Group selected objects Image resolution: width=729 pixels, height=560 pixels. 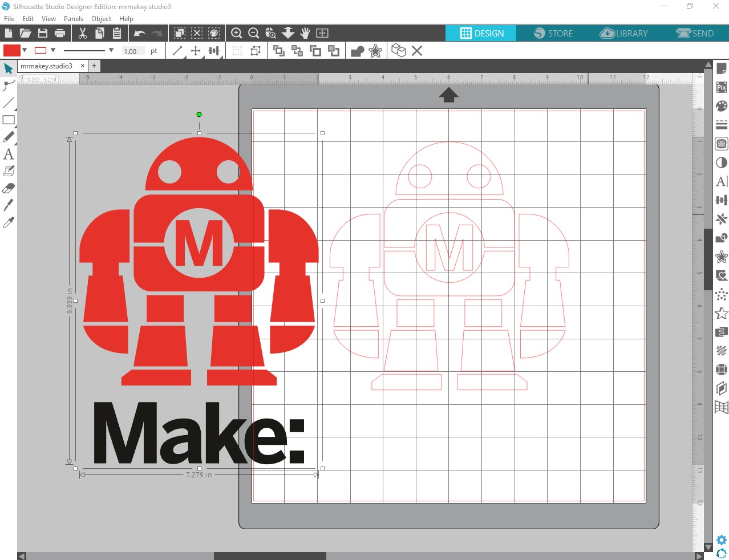[x=238, y=51]
